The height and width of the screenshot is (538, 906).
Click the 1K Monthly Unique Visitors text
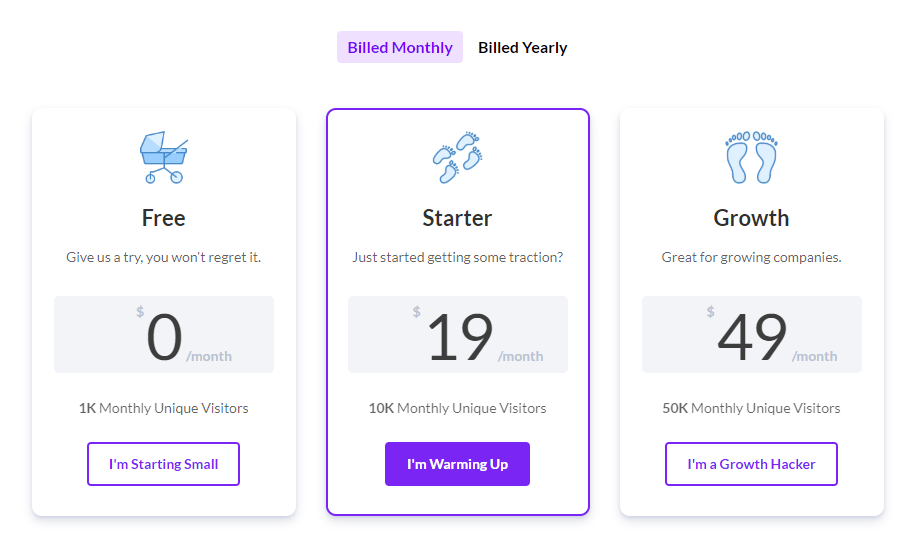(x=164, y=408)
